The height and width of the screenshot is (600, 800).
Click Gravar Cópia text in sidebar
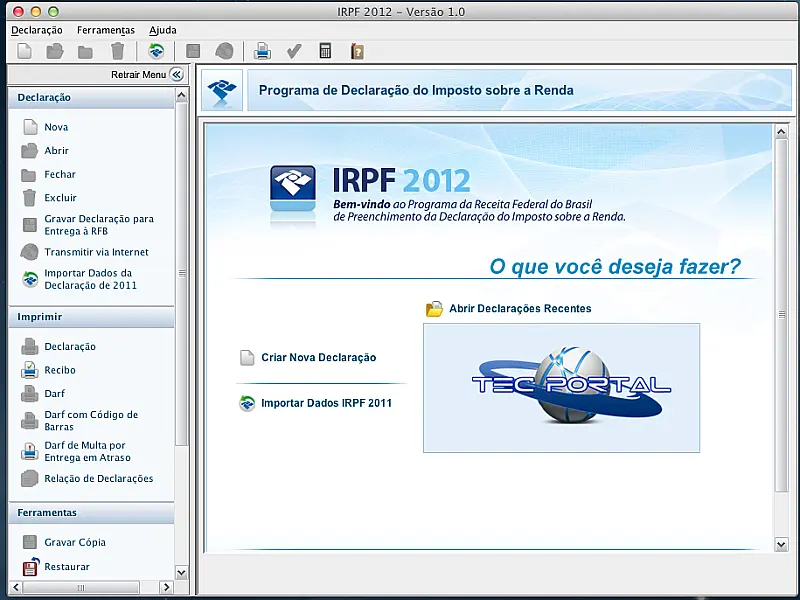(75, 542)
